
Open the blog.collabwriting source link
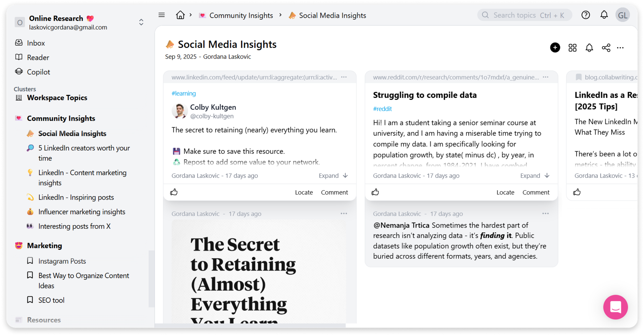(x=611, y=77)
